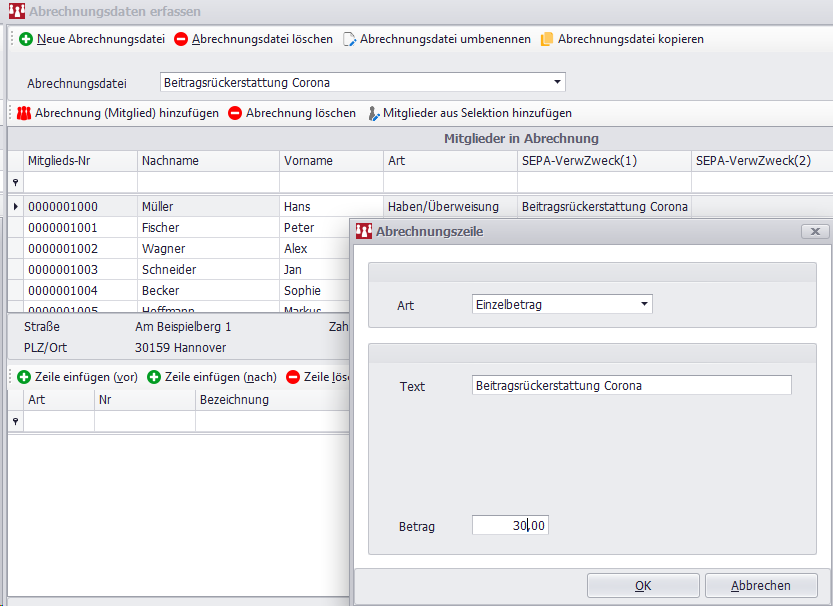Click the red Abrechnung löschen icon
Image resolution: width=833 pixels, height=606 pixels.
pos(235,113)
